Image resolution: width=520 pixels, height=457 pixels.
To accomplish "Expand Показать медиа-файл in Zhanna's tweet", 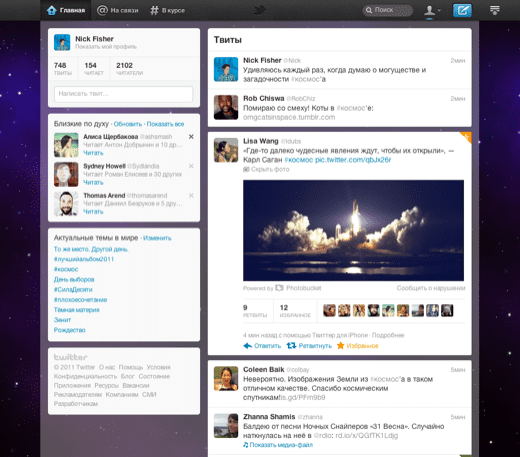I will tap(278, 445).
